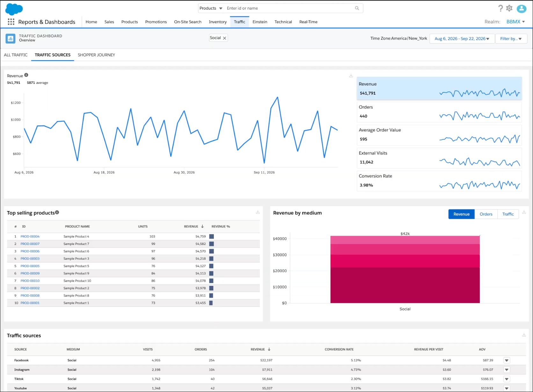The image size is (533, 392).
Task: Switch to the Shopper Journey tab
Action: coord(96,55)
